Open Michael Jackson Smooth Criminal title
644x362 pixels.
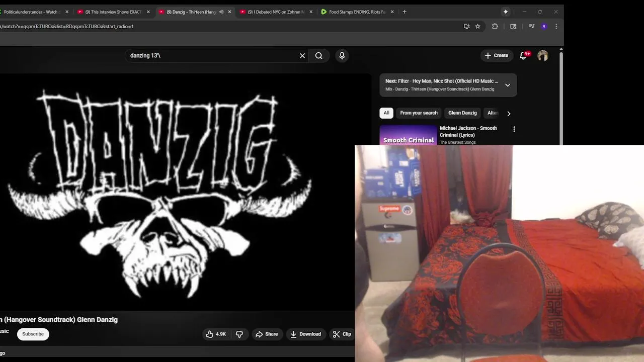[x=468, y=131]
